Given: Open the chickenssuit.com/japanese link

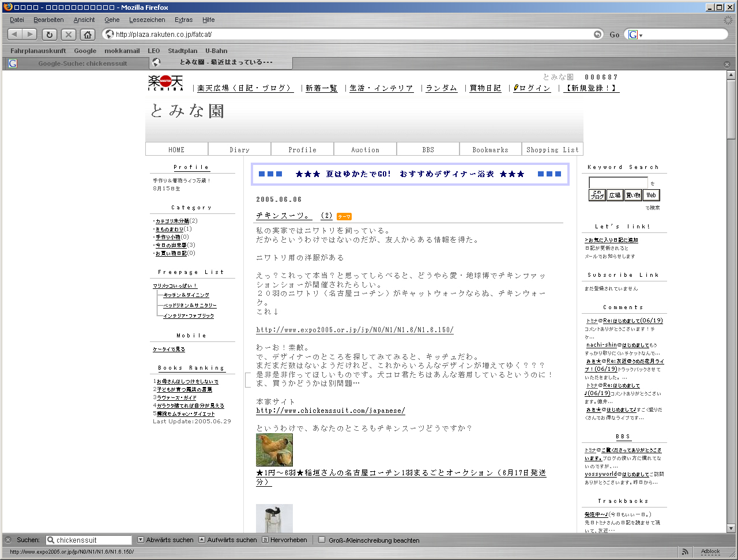Looking at the screenshot, I should [x=330, y=411].
